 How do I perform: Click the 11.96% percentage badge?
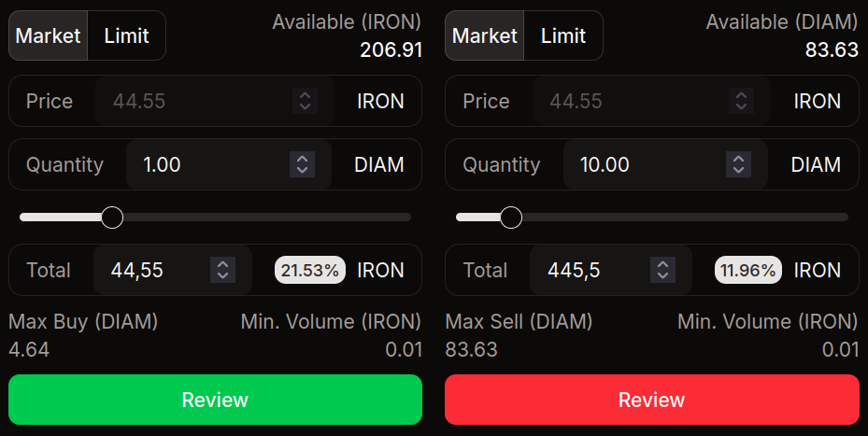748,270
